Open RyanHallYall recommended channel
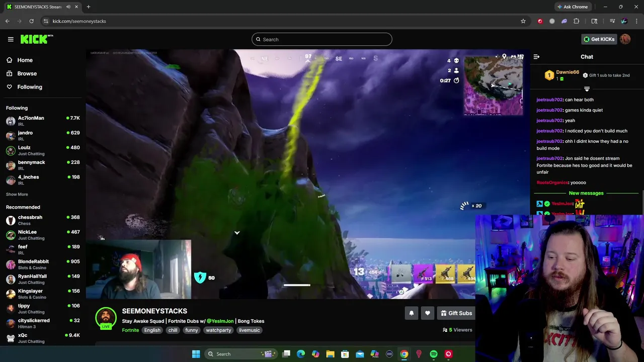 pos(43,279)
